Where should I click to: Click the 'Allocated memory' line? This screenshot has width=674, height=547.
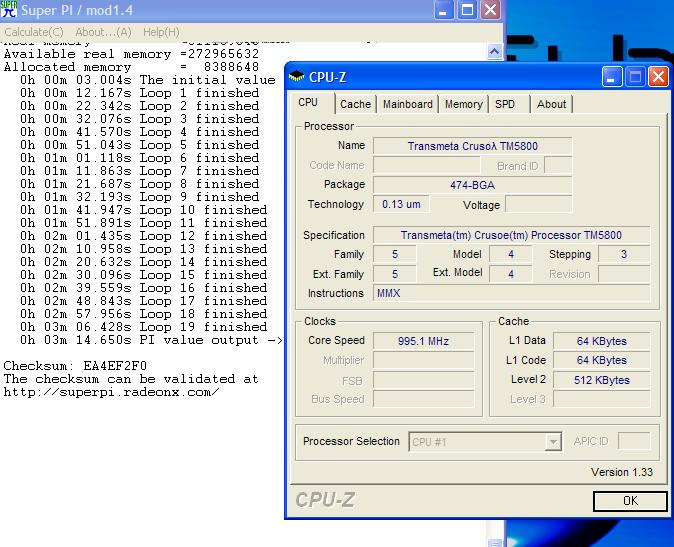tap(131, 67)
